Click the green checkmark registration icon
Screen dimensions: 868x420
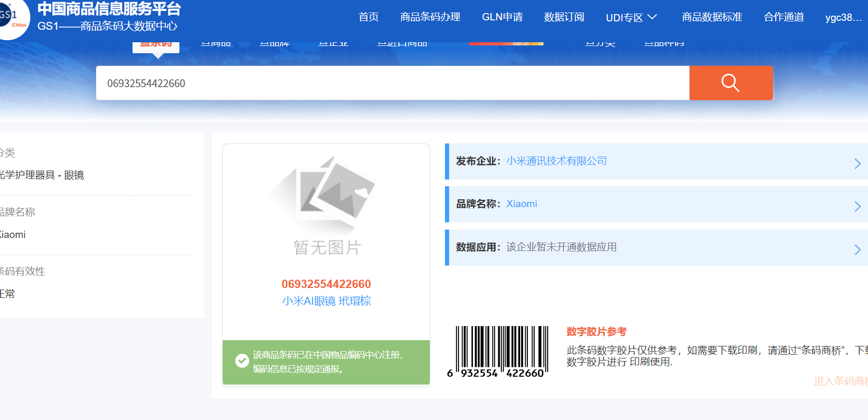[x=242, y=361]
